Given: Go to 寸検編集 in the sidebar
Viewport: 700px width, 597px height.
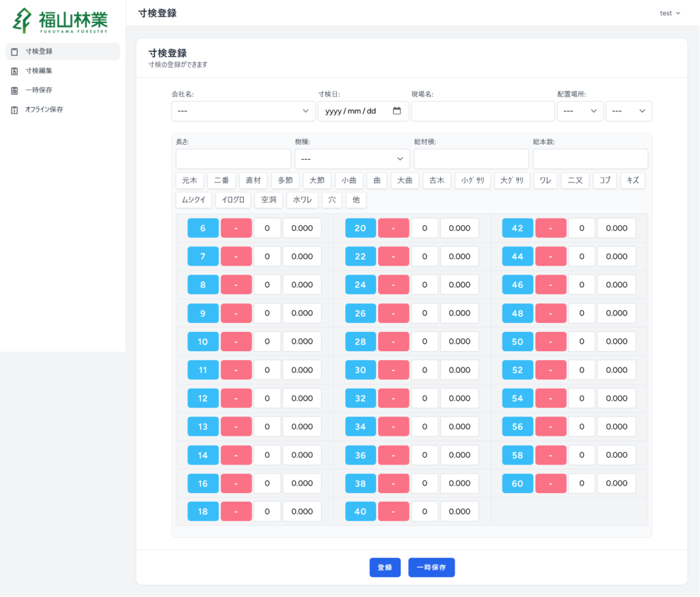Looking at the screenshot, I should [x=39, y=70].
